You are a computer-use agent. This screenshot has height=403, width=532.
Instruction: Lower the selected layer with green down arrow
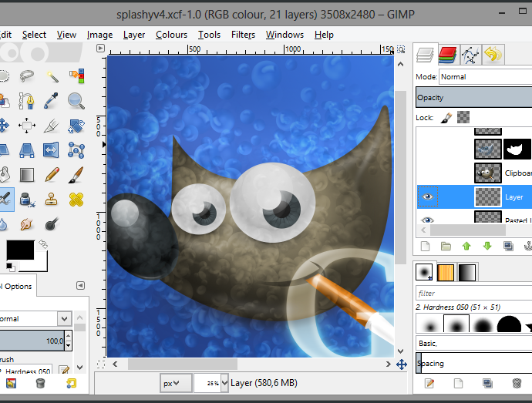tap(487, 246)
